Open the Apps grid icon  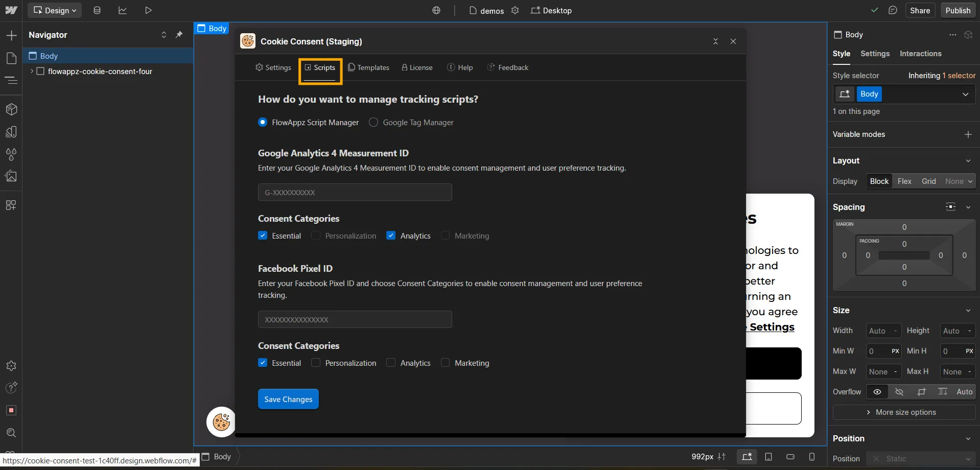[11, 205]
